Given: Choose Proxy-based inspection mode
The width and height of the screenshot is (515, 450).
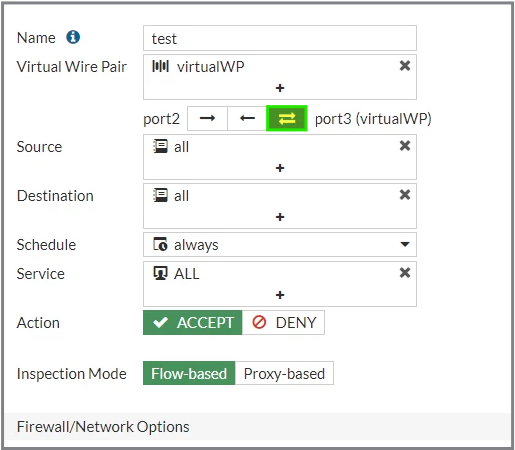Looking at the screenshot, I should (x=284, y=373).
